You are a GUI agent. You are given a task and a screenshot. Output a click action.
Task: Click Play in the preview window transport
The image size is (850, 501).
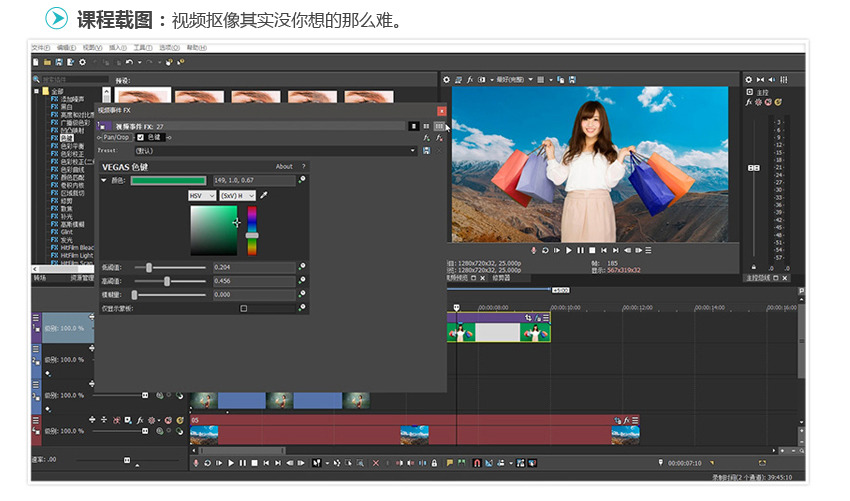[569, 250]
